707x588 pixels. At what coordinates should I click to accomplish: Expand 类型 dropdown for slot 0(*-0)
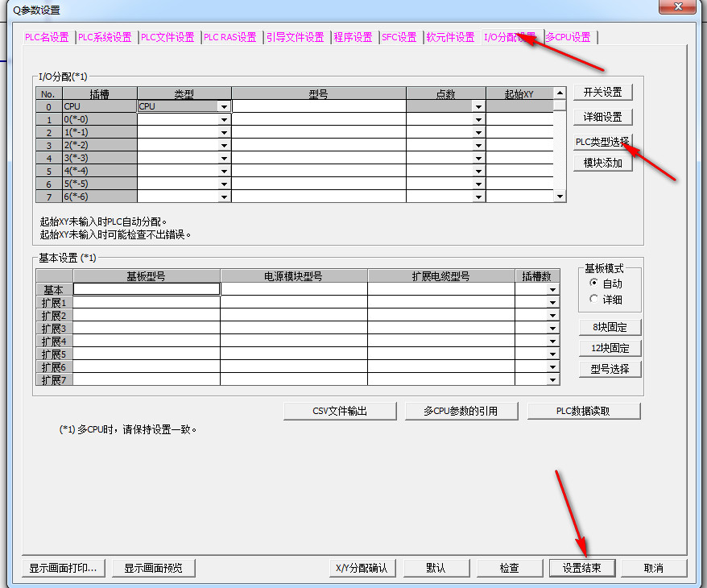coord(224,119)
